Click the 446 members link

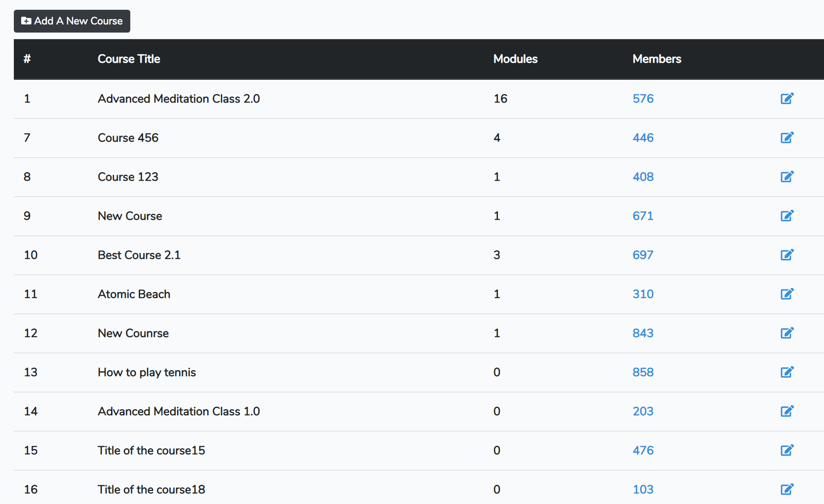[643, 138]
